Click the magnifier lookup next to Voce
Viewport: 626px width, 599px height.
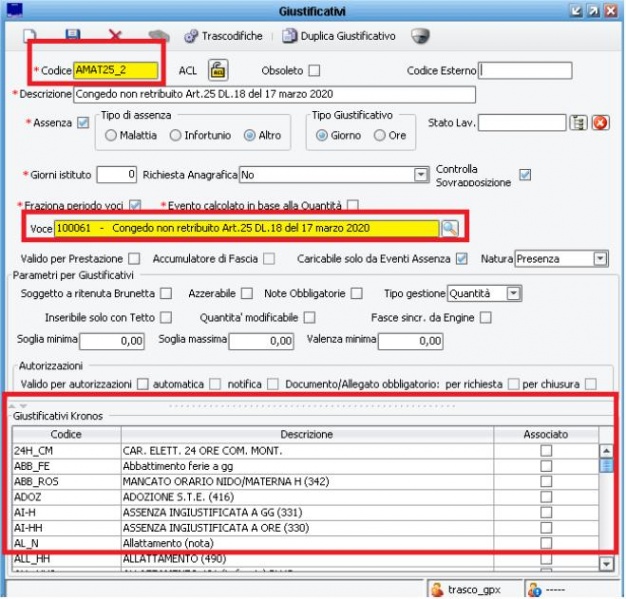450,229
